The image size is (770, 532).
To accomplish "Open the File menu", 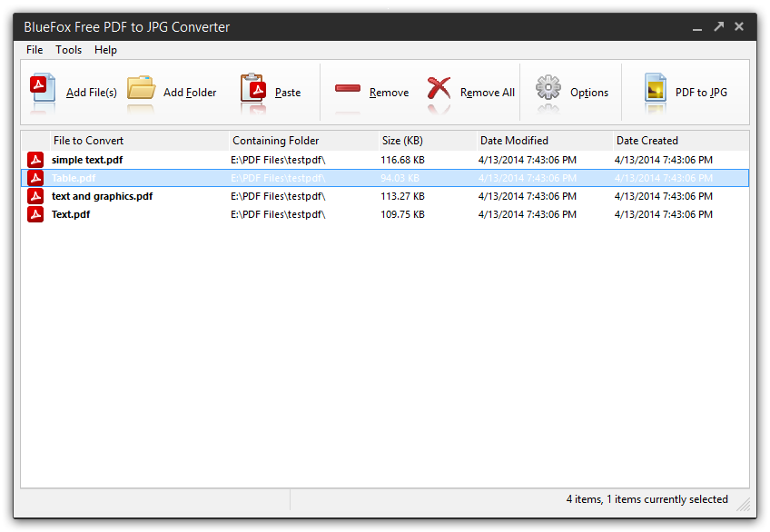I will tap(35, 50).
